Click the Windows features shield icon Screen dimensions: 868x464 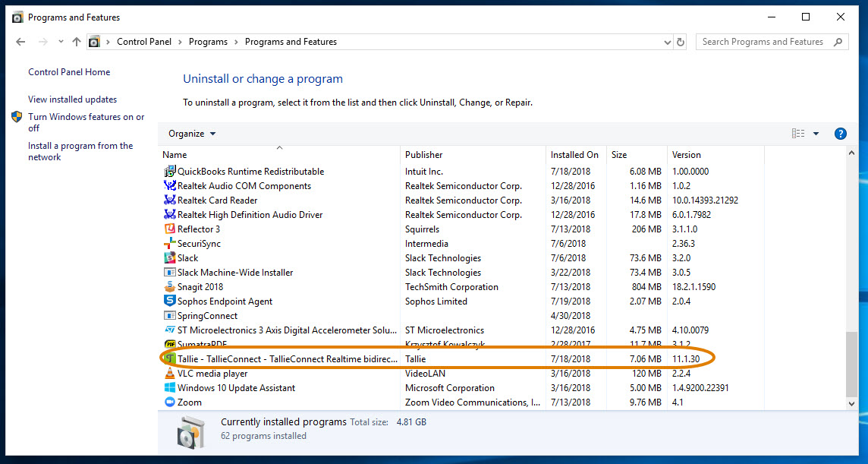(x=17, y=117)
